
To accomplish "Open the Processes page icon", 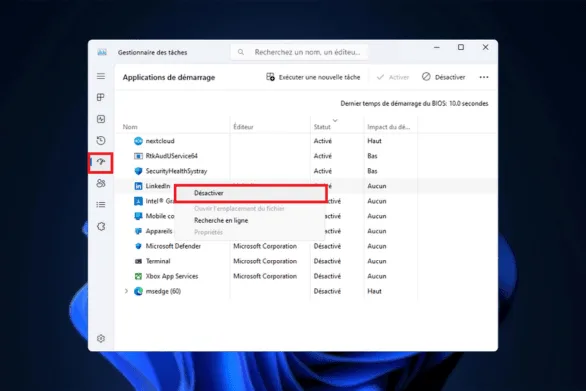I will tap(101, 97).
